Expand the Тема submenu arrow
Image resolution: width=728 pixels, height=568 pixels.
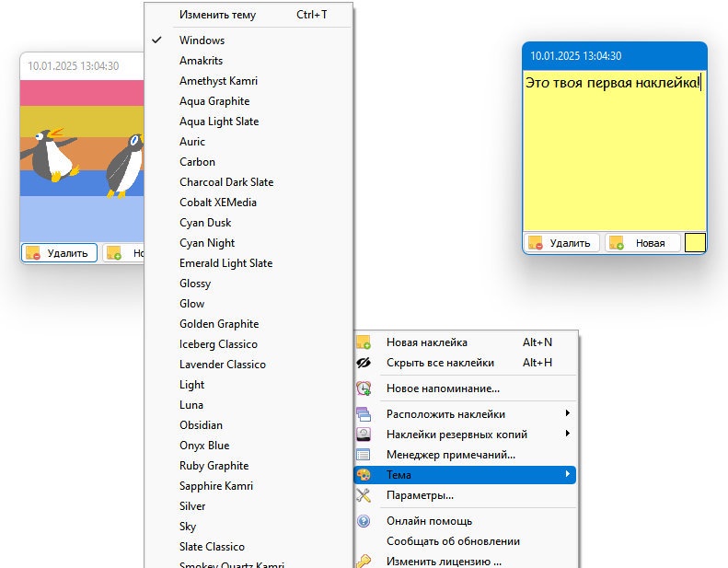[567, 474]
